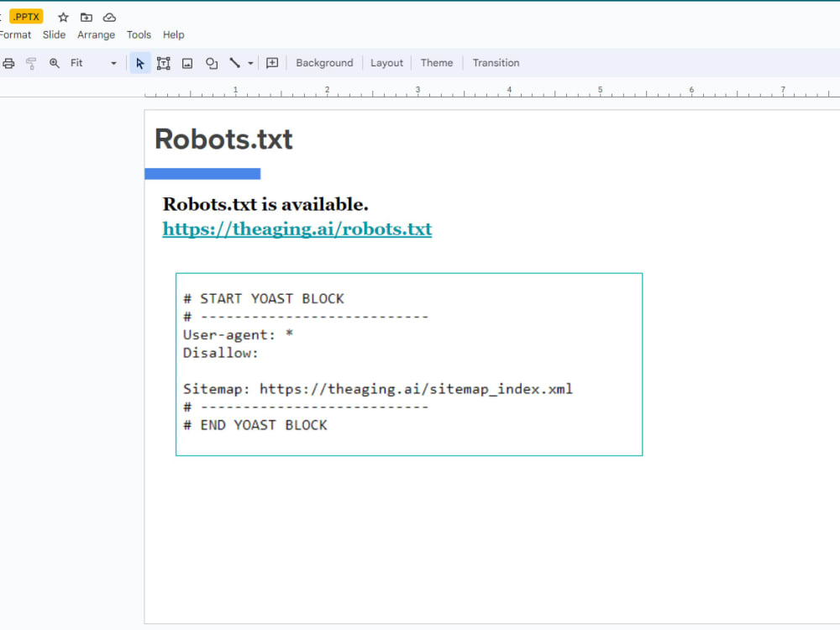Viewport: 840px width, 630px height.
Task: Select the Text box tool
Action: [x=164, y=63]
